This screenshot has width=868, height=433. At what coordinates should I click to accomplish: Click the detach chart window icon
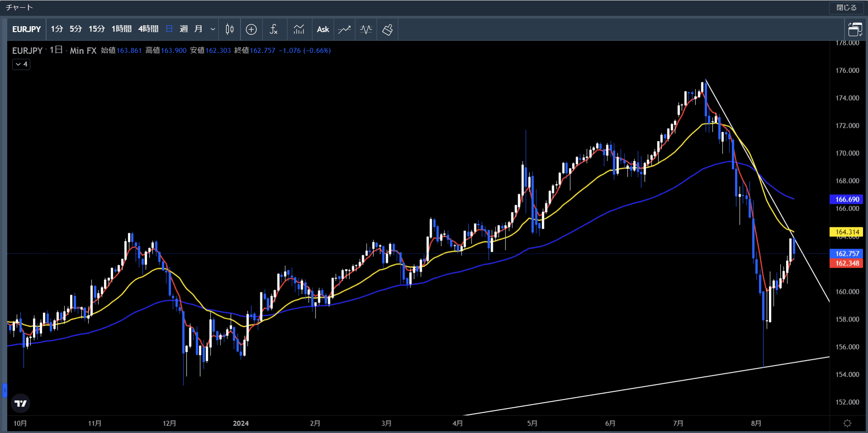point(855,29)
